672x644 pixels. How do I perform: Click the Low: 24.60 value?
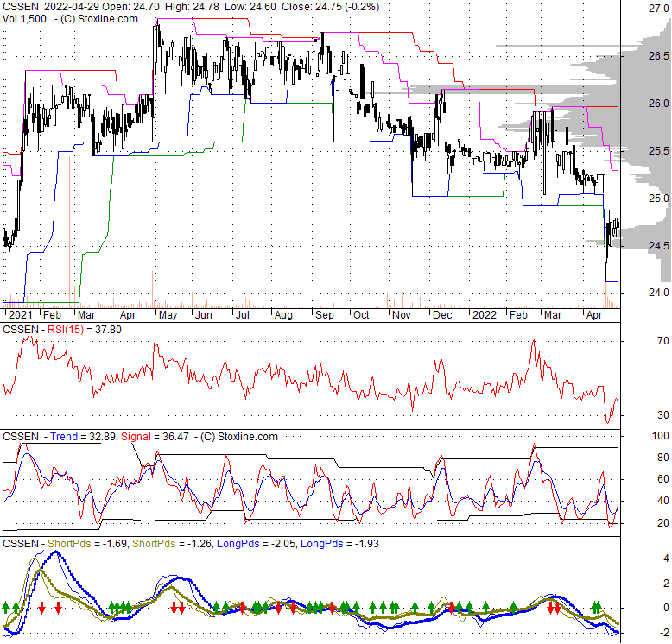coord(250,7)
